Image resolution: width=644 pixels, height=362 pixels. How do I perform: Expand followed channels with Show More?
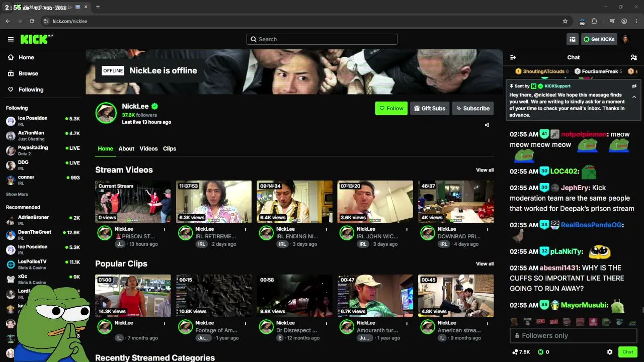(x=17, y=194)
